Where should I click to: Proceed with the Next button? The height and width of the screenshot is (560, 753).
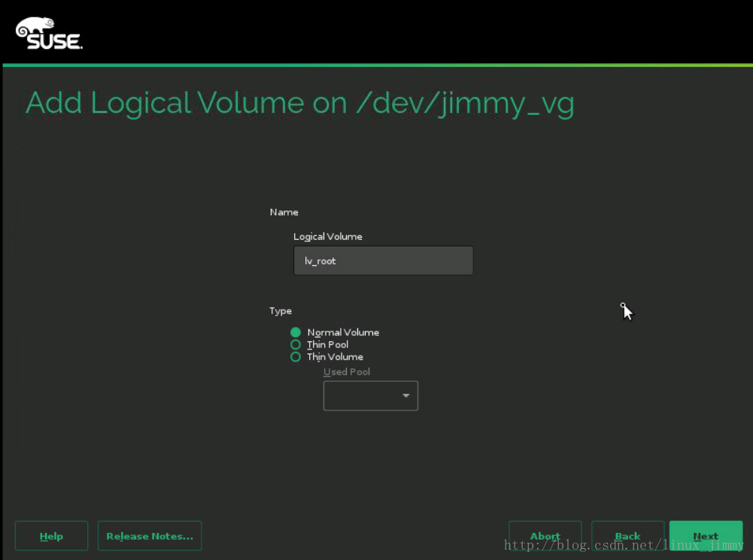click(706, 535)
